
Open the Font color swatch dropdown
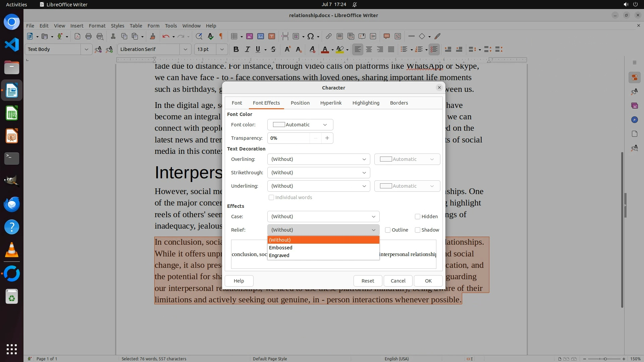300,125
